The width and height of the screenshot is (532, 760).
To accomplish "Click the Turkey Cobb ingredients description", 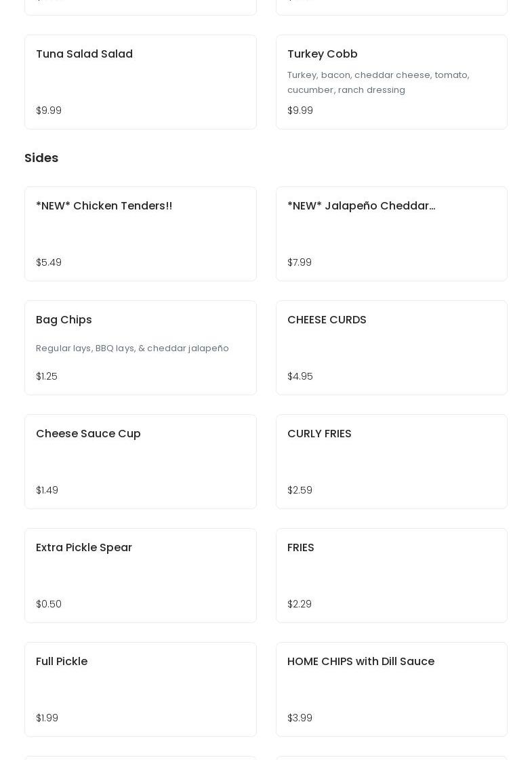I will 378,83.
